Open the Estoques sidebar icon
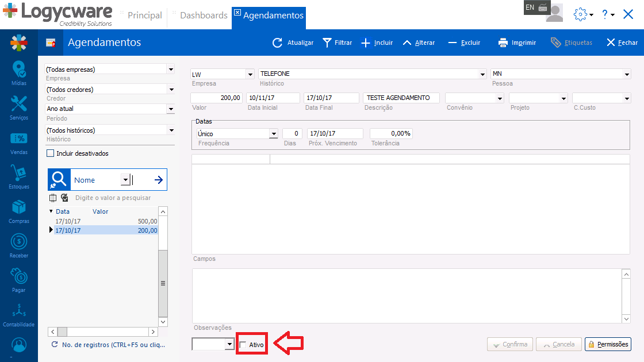This screenshot has height=362, width=644. 18,174
